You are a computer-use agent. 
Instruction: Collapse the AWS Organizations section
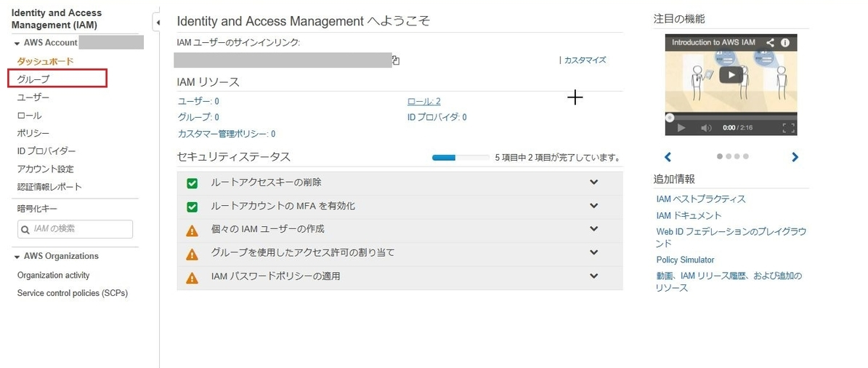[17, 257]
